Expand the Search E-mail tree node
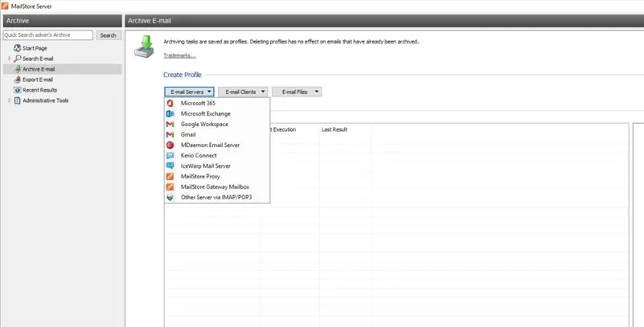644x327 pixels. 10,59
